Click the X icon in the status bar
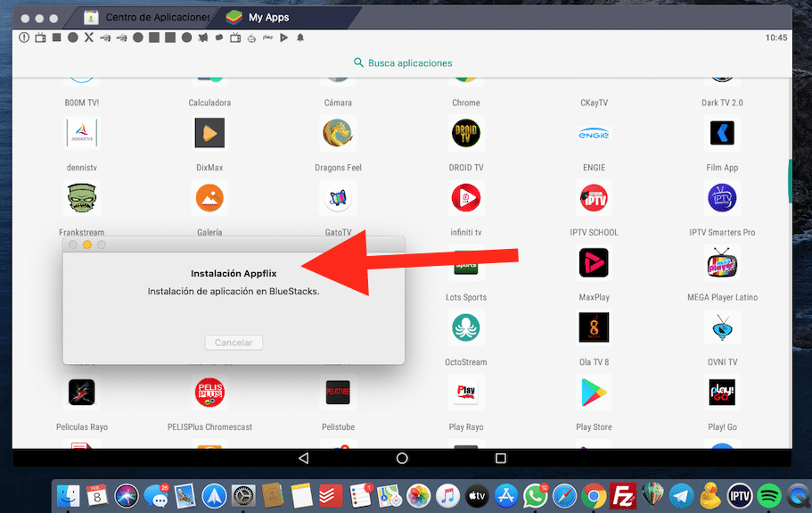812x513 pixels. [89, 37]
